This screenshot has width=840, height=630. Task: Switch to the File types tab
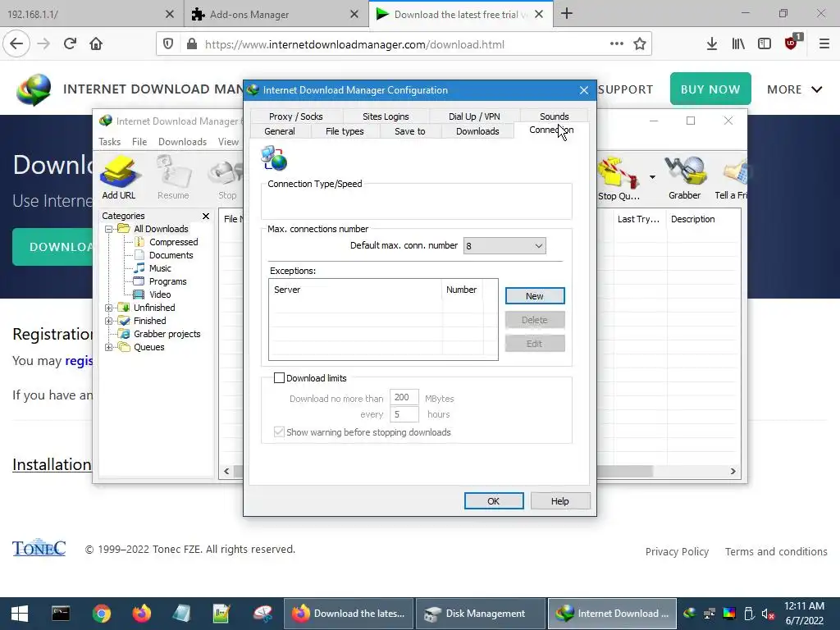(x=345, y=131)
